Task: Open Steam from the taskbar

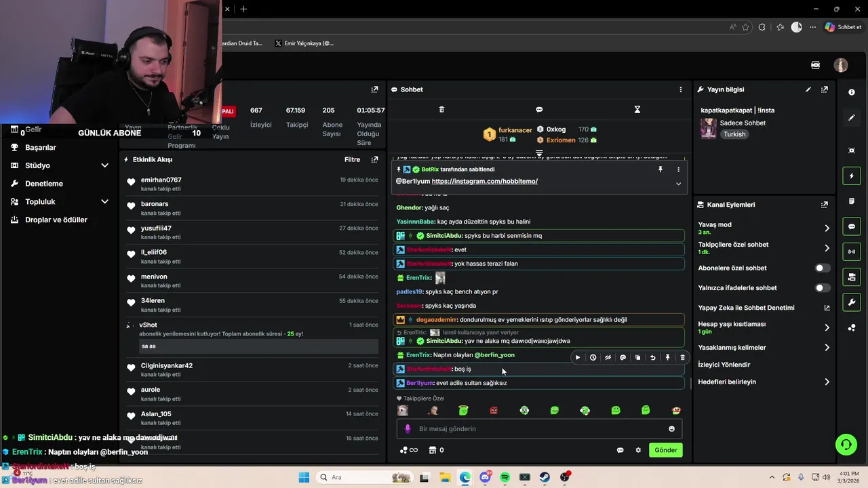Action: (545, 477)
